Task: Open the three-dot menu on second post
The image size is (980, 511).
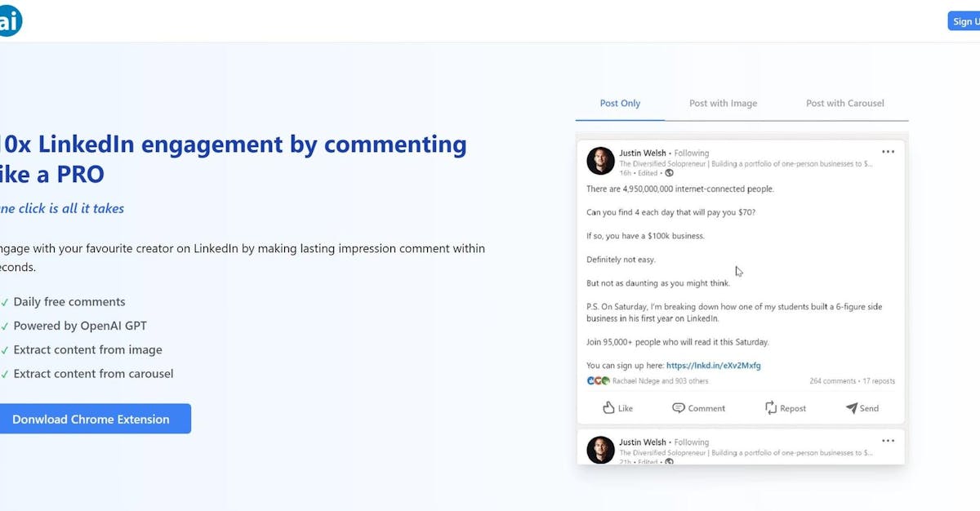Action: pyautogui.click(x=888, y=441)
